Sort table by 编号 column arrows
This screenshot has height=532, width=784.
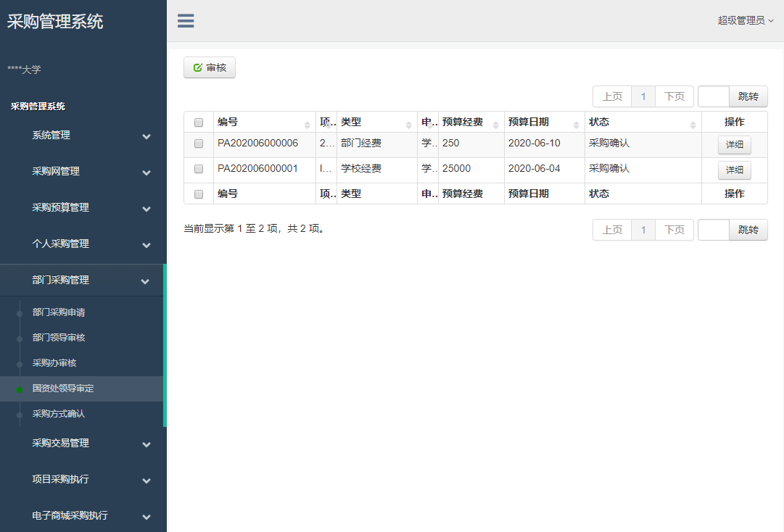[x=307, y=125]
